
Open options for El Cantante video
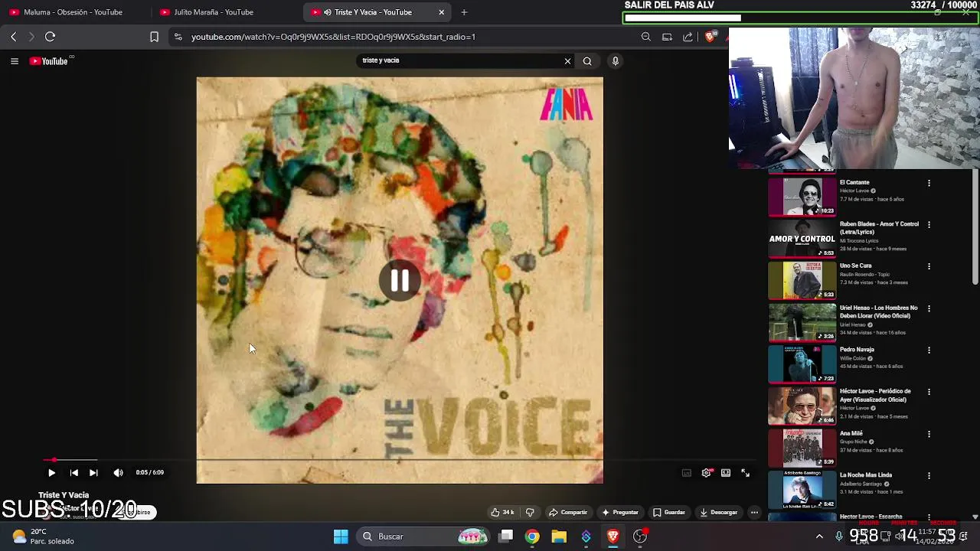(x=929, y=184)
